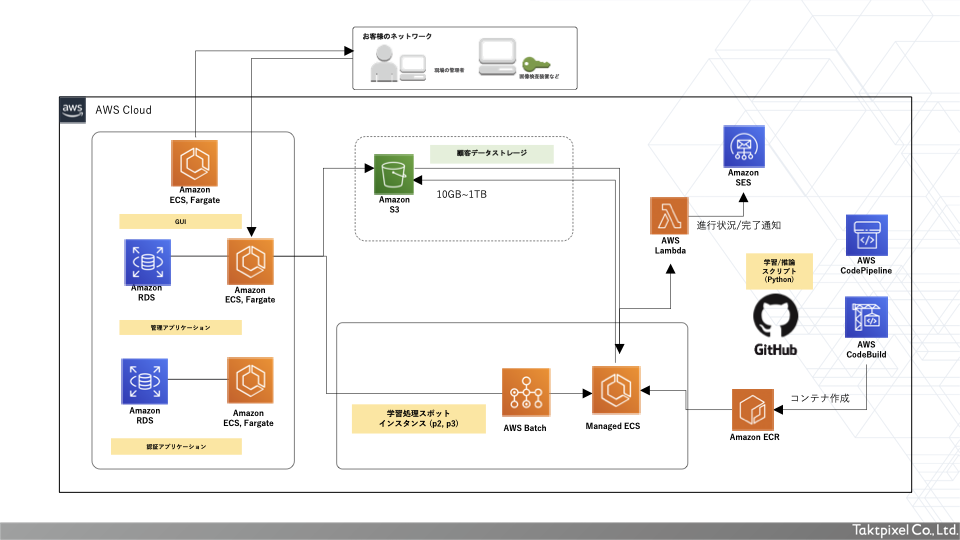Click the '学習/推論スクリプト (Python)' label
This screenshot has height=540, width=960.
click(x=779, y=271)
